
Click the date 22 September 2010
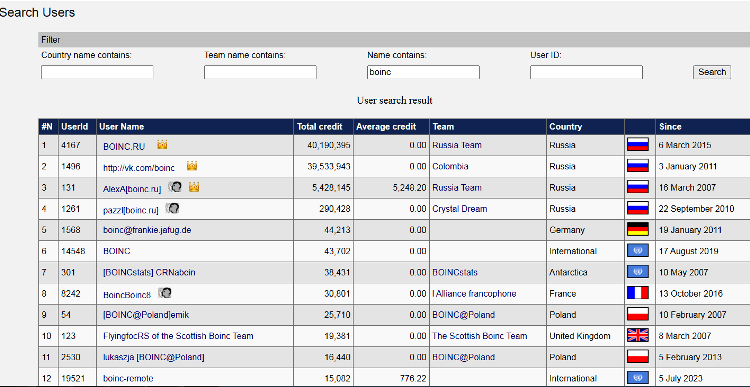click(696, 209)
